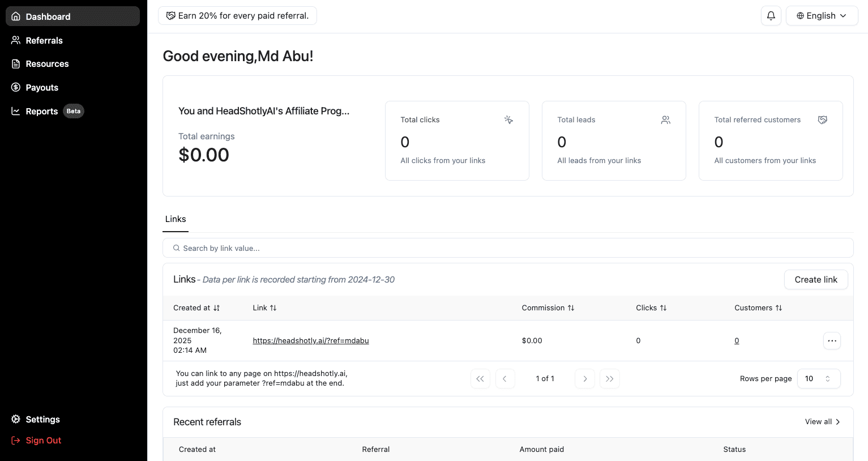868x461 pixels.
Task: Click the Settings gear in sidebar
Action: coord(16,419)
